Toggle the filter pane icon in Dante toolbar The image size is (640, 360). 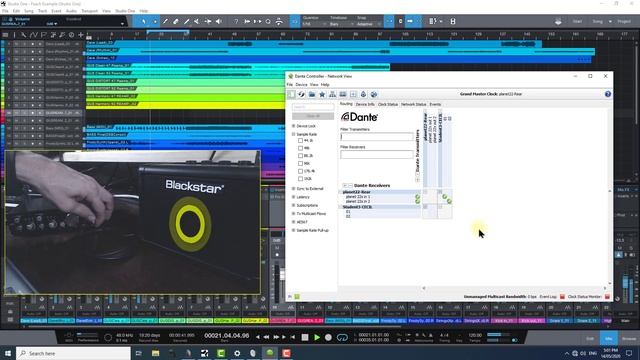coord(291,94)
